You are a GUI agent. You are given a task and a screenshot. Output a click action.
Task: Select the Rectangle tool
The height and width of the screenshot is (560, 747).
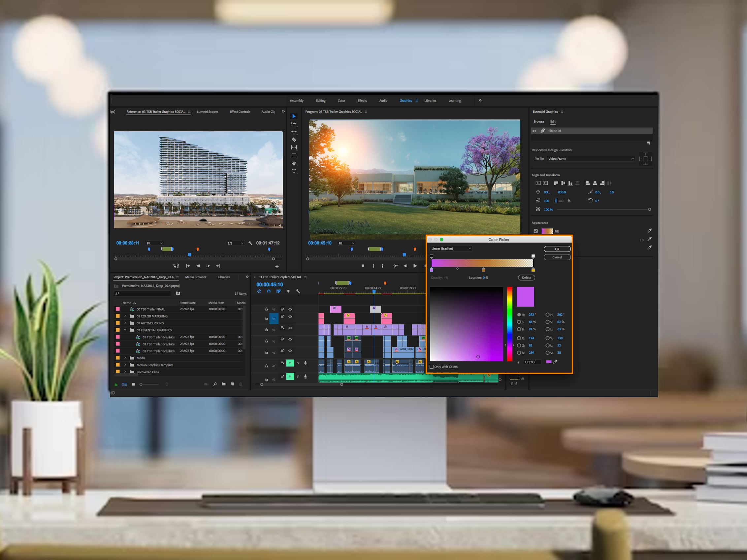tap(294, 155)
